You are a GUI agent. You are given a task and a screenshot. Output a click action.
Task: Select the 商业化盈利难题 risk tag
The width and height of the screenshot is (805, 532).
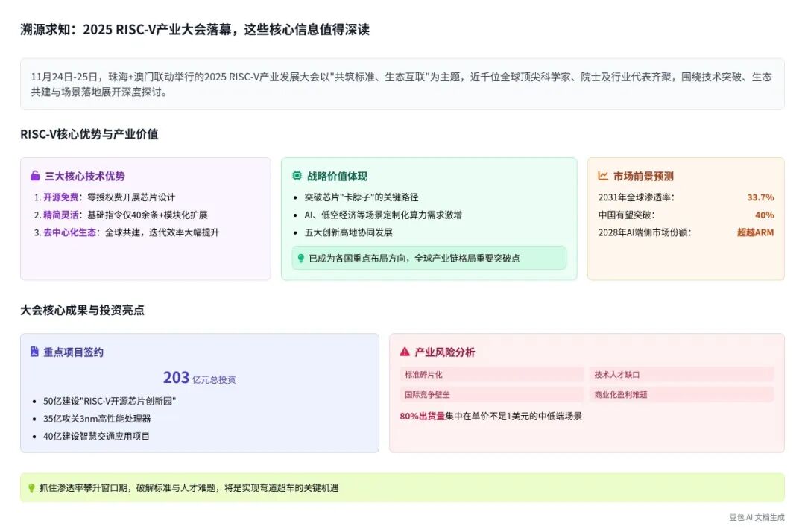coord(681,394)
